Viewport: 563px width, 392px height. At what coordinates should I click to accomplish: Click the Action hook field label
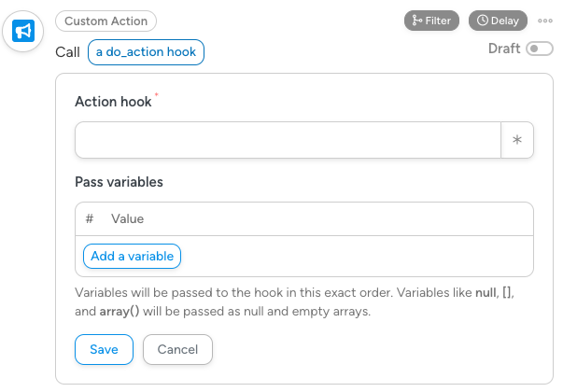[x=113, y=102]
